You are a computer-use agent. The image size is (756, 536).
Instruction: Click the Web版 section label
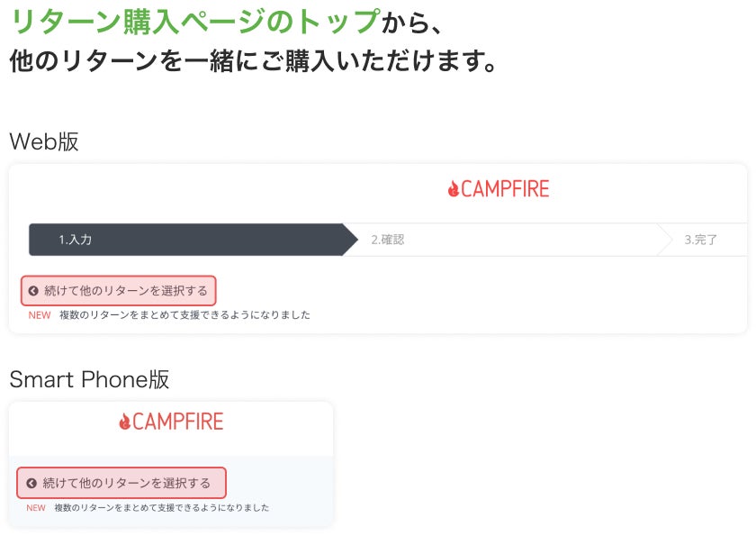pos(44,141)
